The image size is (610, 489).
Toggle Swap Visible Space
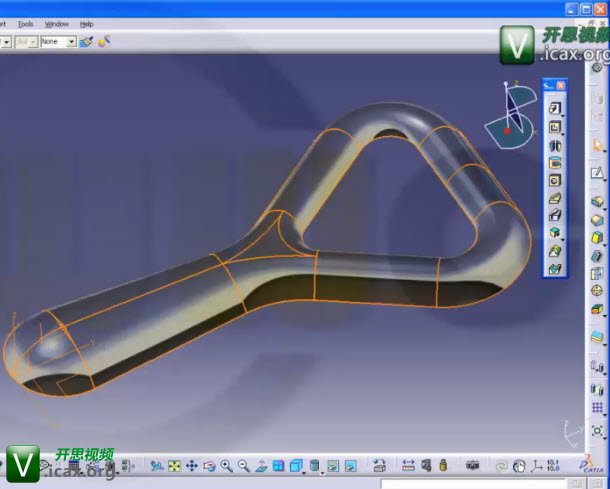(x=351, y=466)
